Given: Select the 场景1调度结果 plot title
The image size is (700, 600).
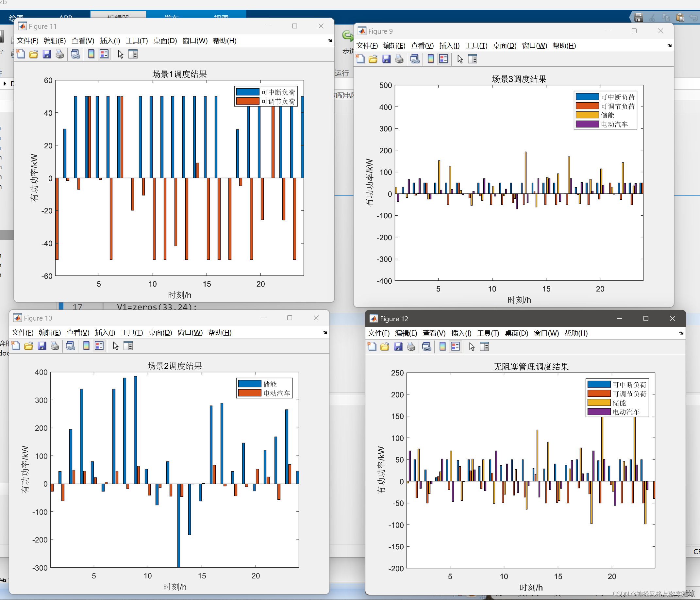Looking at the screenshot, I should point(180,74).
